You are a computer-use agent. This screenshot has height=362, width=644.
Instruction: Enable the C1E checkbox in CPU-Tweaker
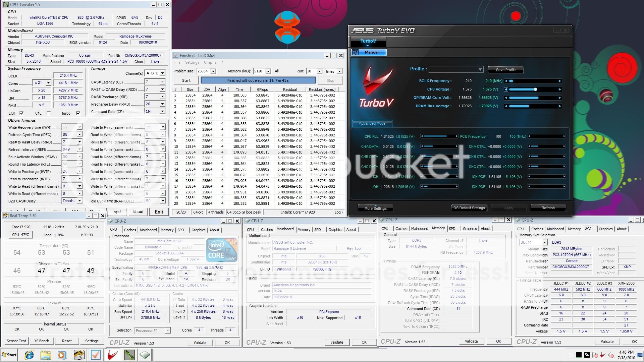pos(49,113)
